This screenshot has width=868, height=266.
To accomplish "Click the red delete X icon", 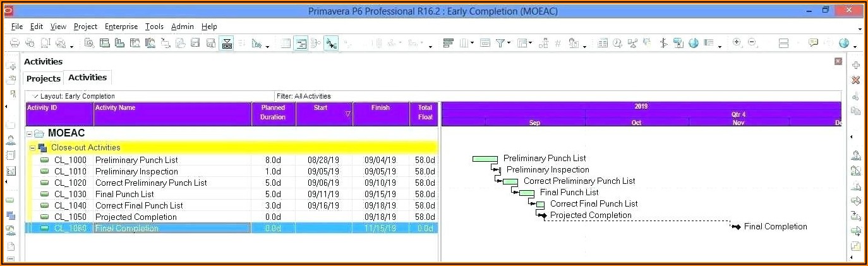I will (856, 80).
